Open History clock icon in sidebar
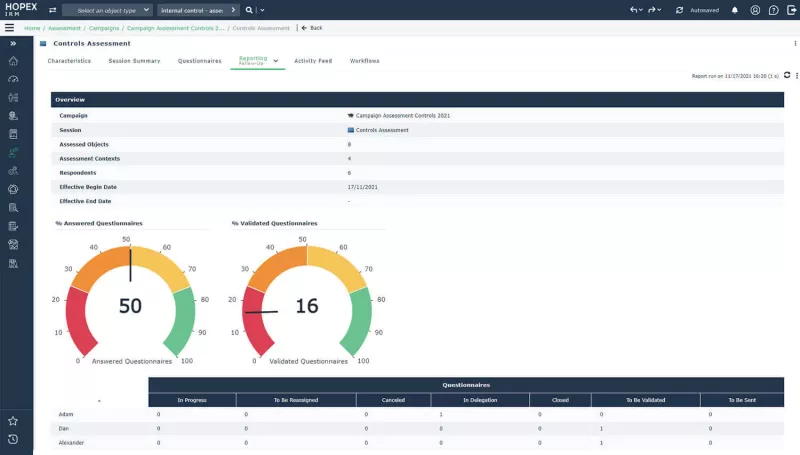 click(x=13, y=439)
